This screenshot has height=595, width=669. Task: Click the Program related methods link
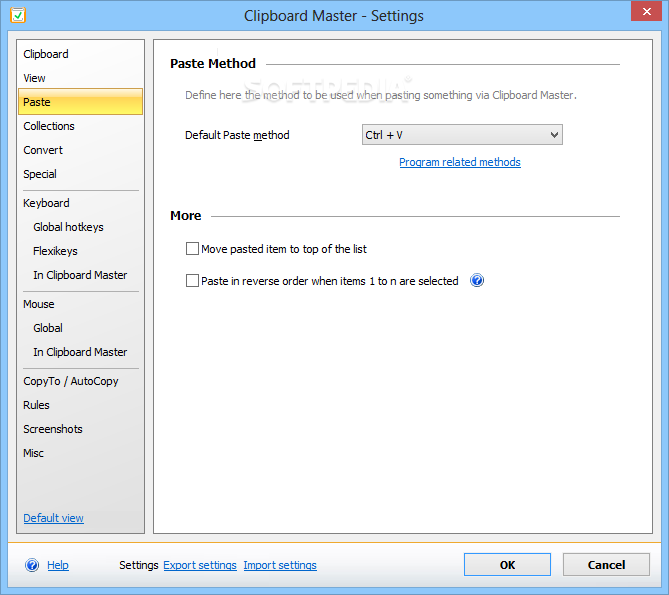point(460,162)
